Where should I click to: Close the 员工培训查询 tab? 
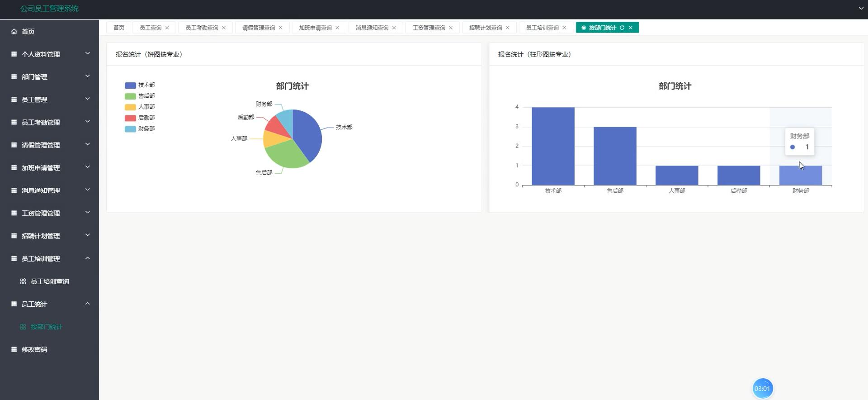tap(564, 28)
